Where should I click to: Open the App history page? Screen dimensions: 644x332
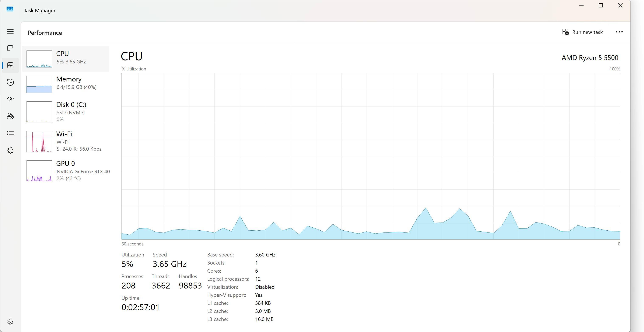coord(10,82)
